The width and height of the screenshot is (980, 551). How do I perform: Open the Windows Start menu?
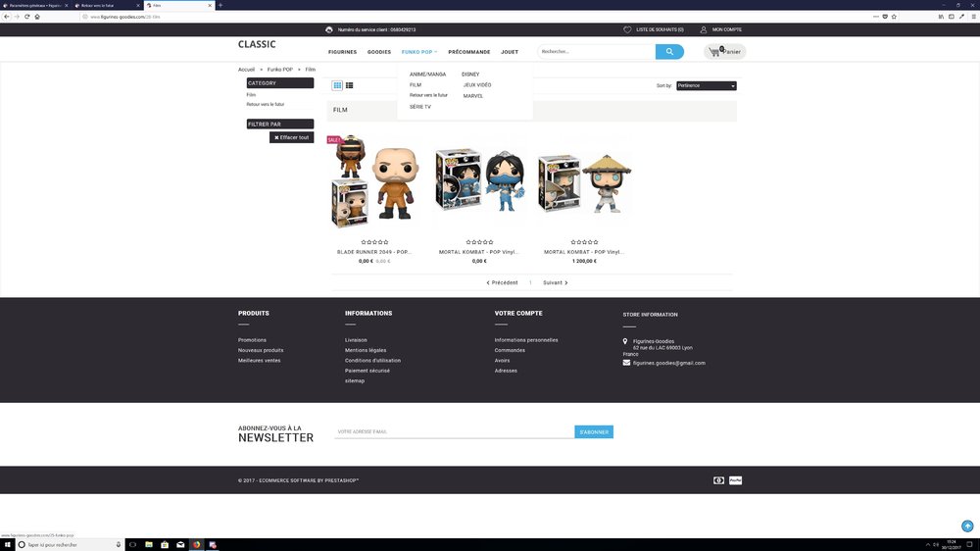pos(8,545)
